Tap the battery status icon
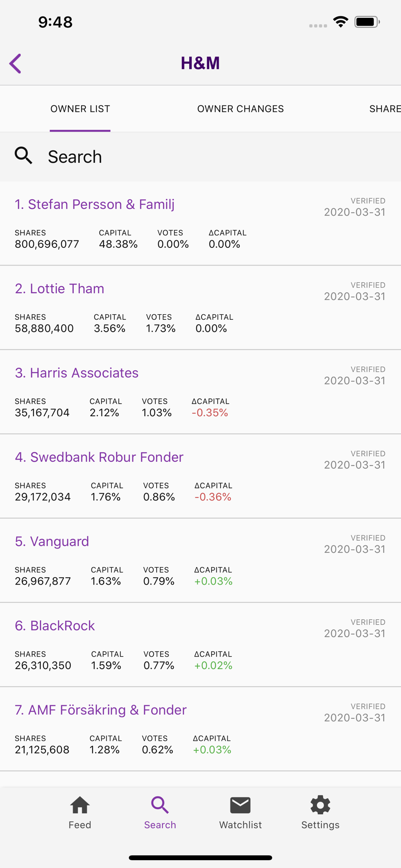 (367, 22)
